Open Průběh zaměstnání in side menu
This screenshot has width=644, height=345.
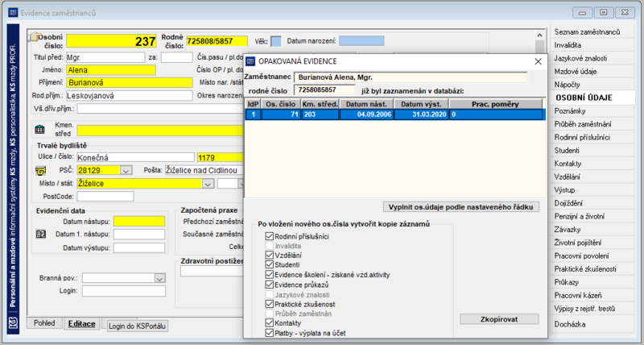[582, 124]
